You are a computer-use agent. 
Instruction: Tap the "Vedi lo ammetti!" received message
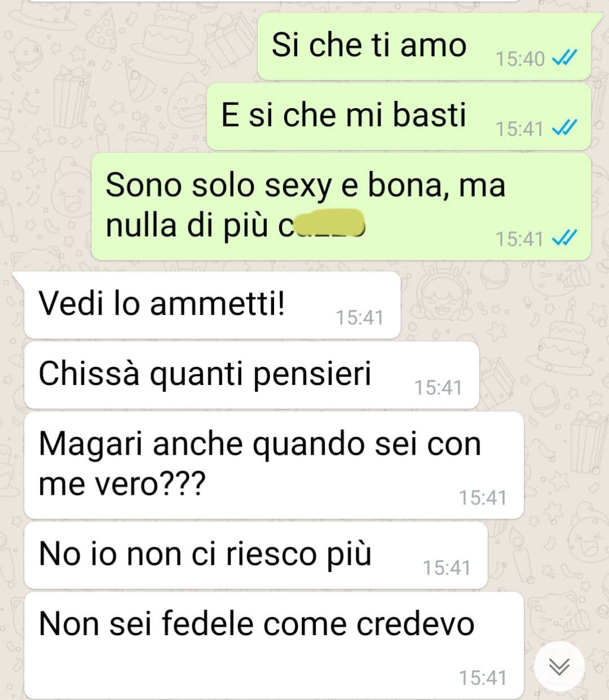coord(212,305)
